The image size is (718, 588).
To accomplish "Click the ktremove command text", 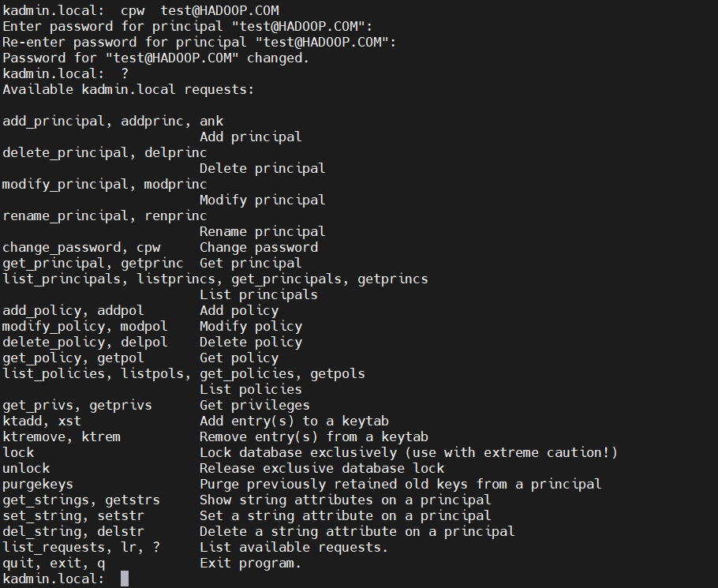I will (30, 436).
